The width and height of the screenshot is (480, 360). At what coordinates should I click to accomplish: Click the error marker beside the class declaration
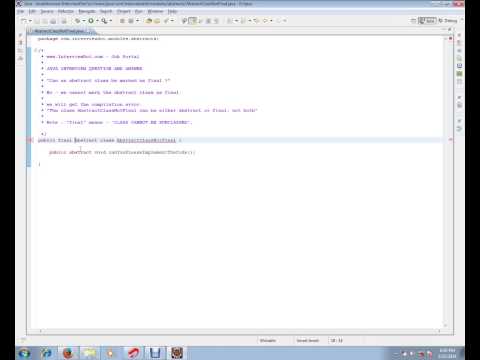(29, 140)
